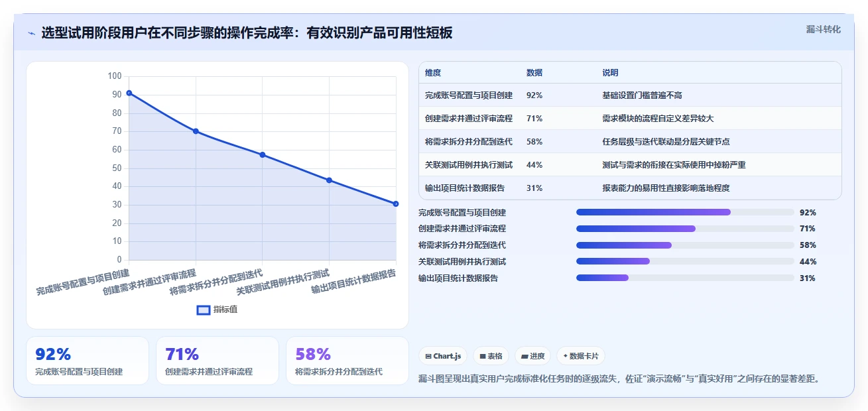Click the 44% value beside the progress bar
This screenshot has height=411, width=868.
(808, 261)
